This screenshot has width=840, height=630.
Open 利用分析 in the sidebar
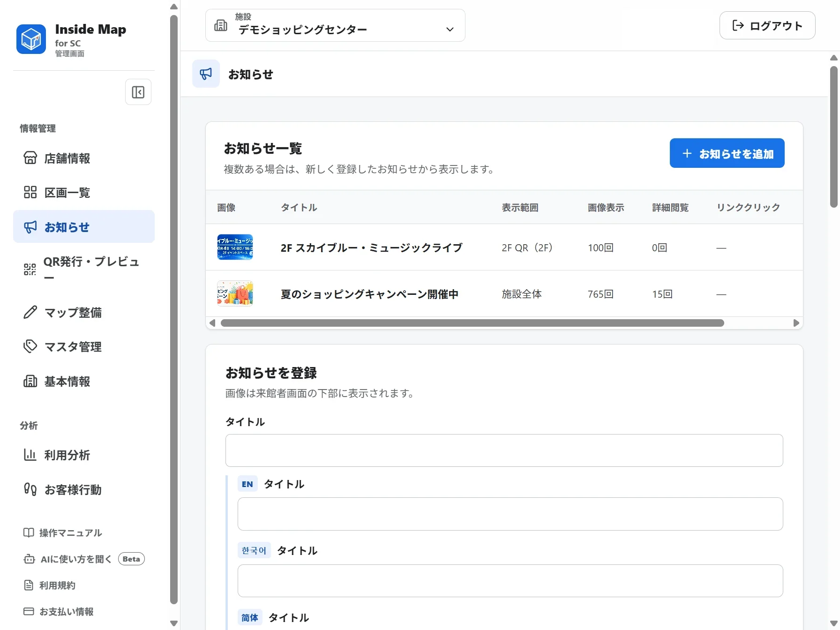click(x=84, y=455)
